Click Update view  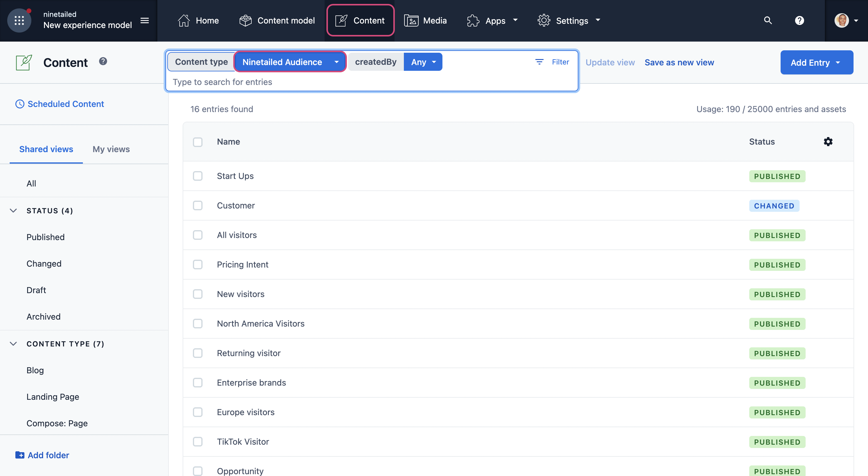pyautogui.click(x=610, y=62)
